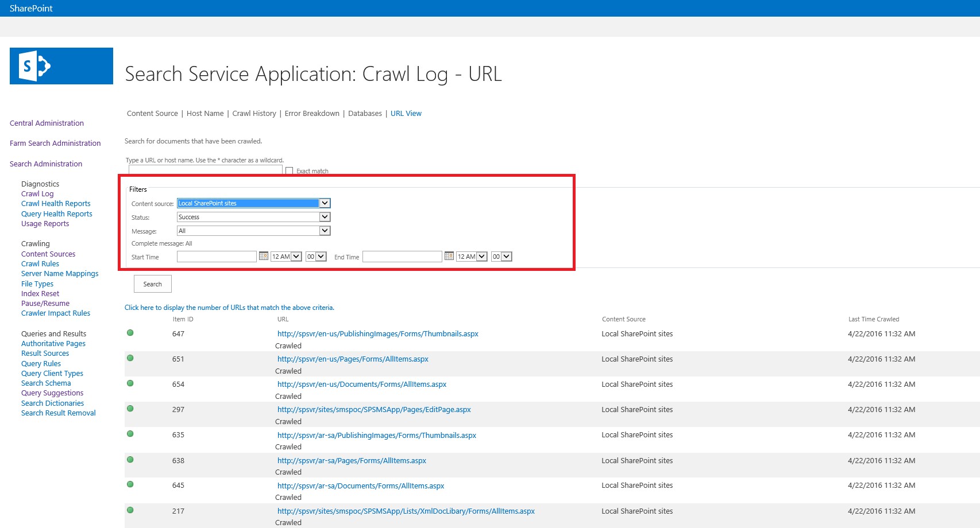This screenshot has height=528, width=980.
Task: Click the SharePoint logo image
Action: (x=61, y=66)
